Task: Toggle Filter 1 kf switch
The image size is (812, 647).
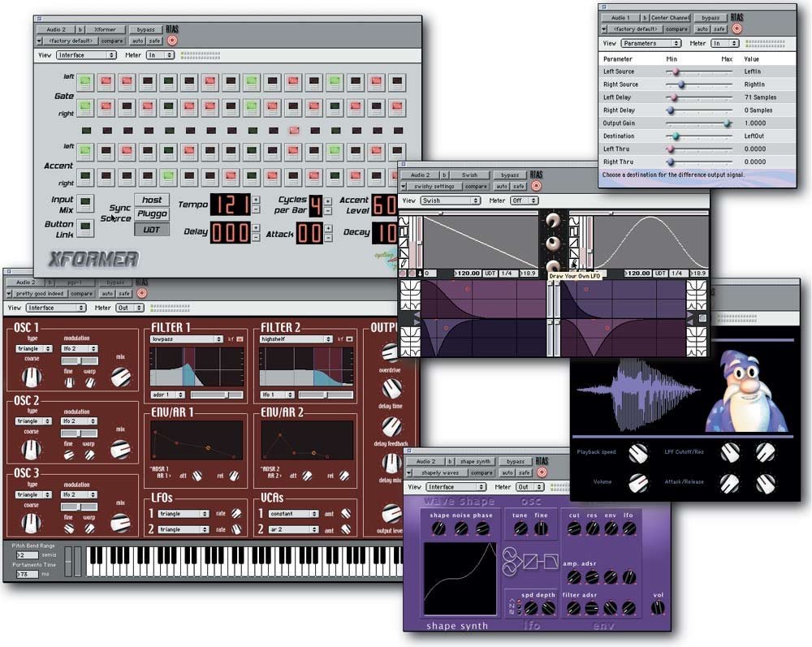Action: [x=240, y=339]
